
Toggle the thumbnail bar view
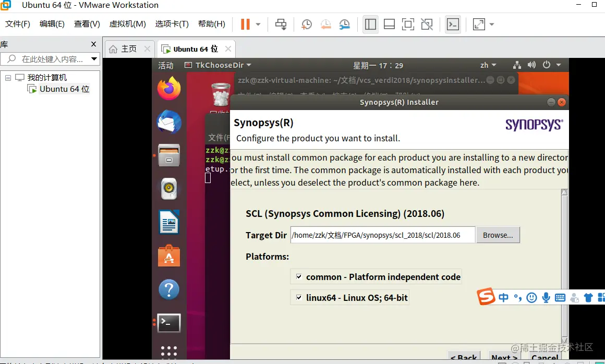pos(389,25)
